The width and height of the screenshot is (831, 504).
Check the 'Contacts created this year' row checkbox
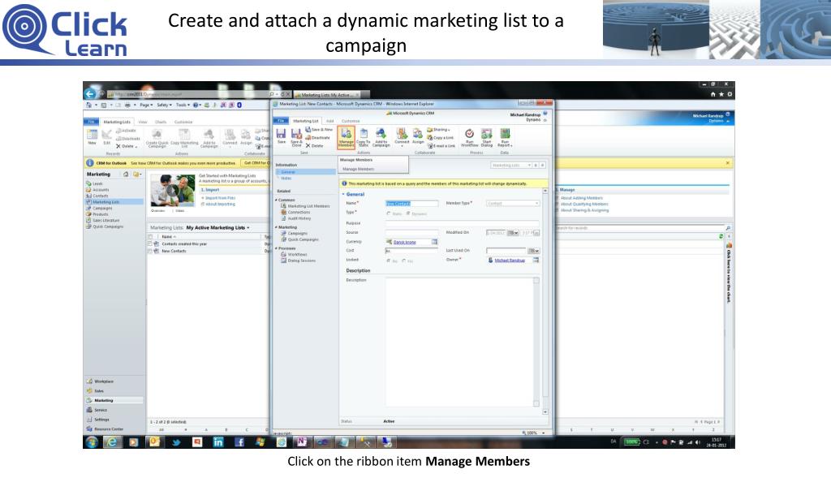150,243
